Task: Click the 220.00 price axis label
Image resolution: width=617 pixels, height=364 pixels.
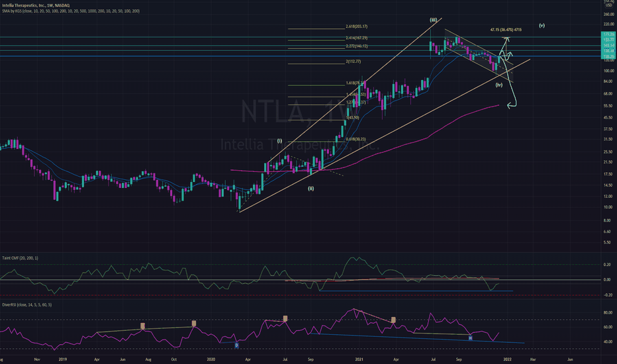Action: click(x=609, y=24)
